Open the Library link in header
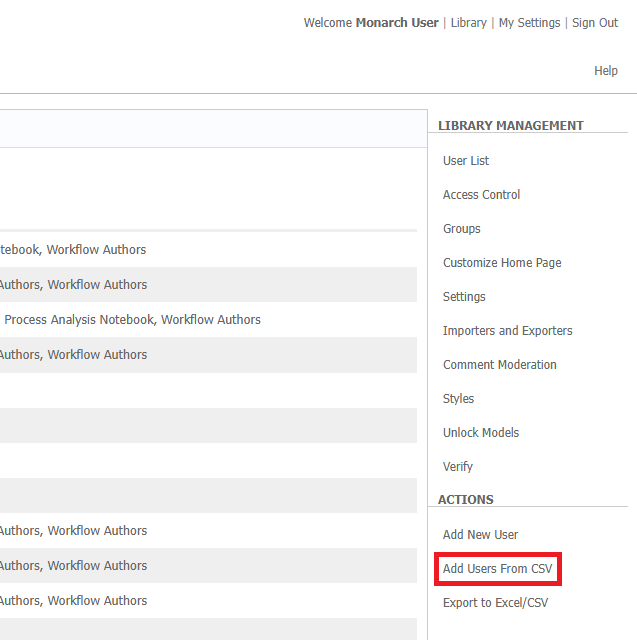This screenshot has height=640, width=637. [x=468, y=23]
